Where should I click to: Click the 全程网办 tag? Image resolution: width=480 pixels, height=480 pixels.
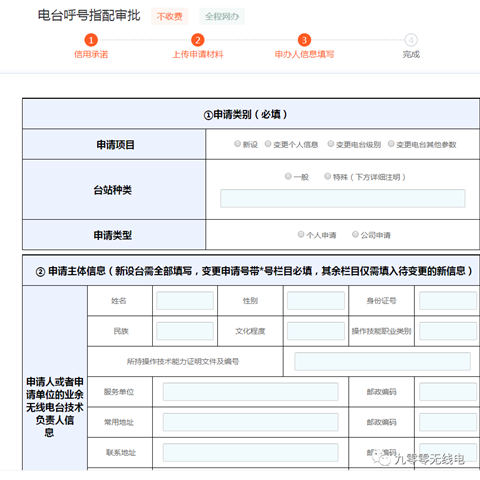[x=222, y=16]
